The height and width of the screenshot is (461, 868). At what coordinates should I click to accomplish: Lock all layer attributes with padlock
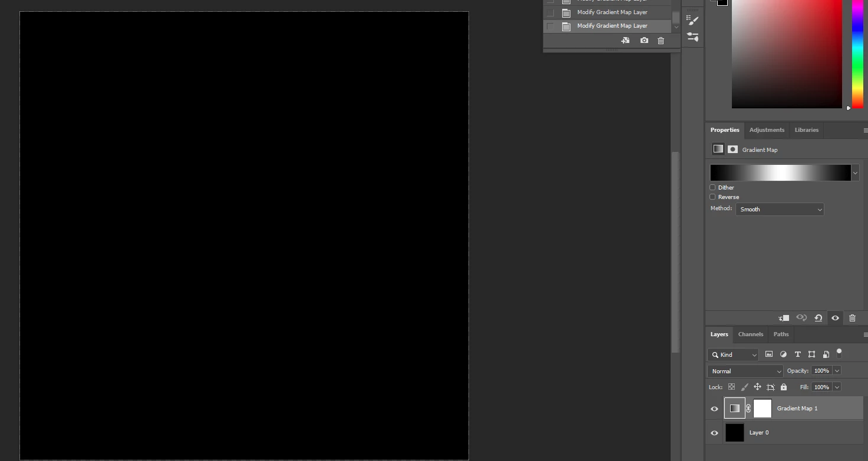coord(783,387)
